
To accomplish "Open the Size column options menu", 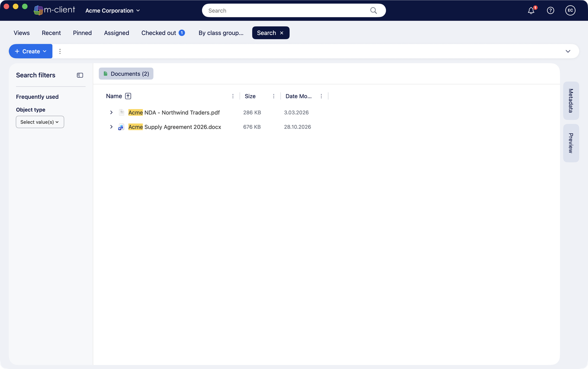I will [x=274, y=96].
